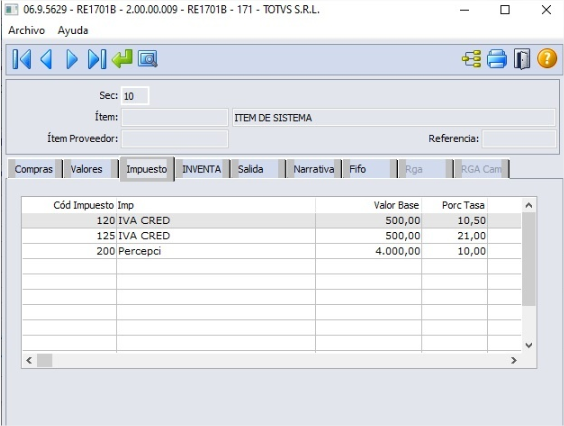564x426 pixels.
Task: Click the 10,50 rate cell
Action: [455, 220]
